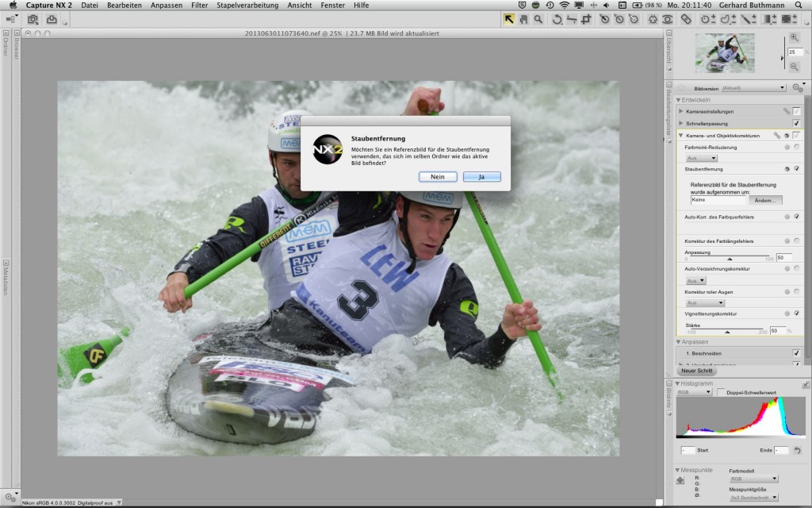Open the histogram RGB channel dropdown
The width and height of the screenshot is (812, 508).
tap(695, 392)
